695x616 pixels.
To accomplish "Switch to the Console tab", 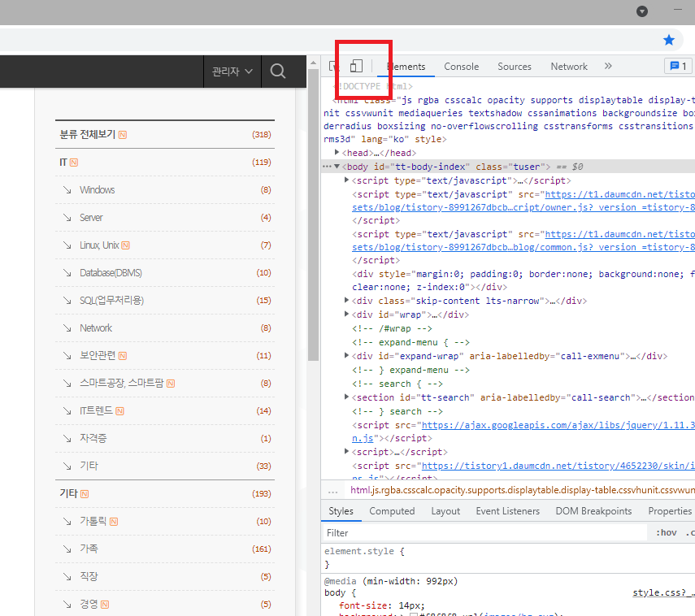I will click(x=462, y=67).
